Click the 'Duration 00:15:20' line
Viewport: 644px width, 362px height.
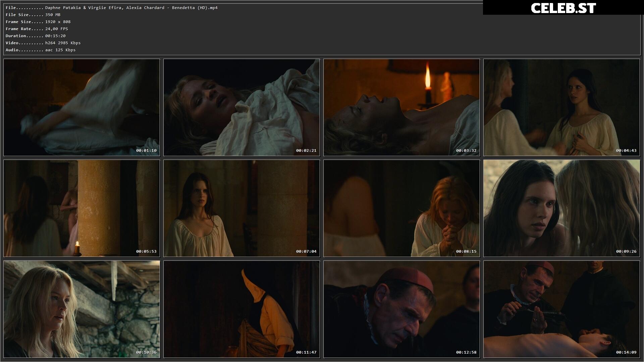point(36,36)
